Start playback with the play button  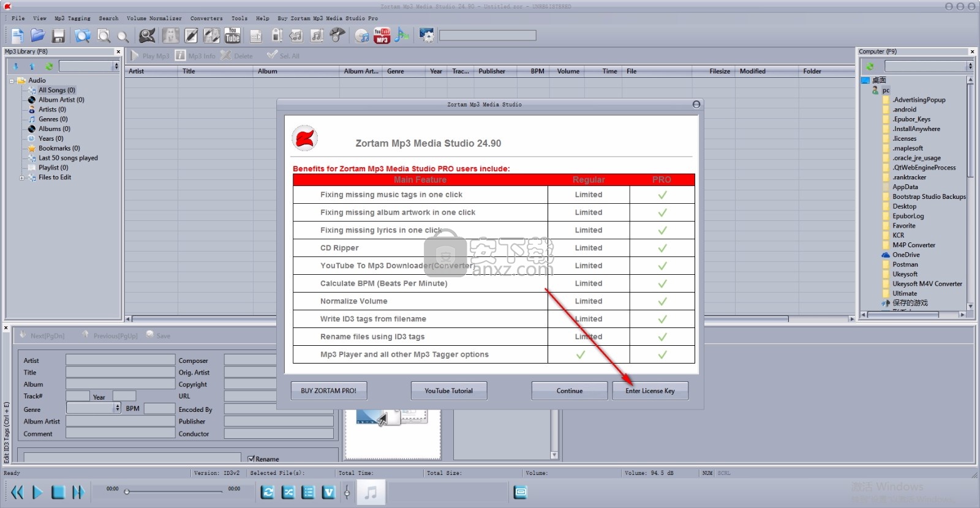37,492
